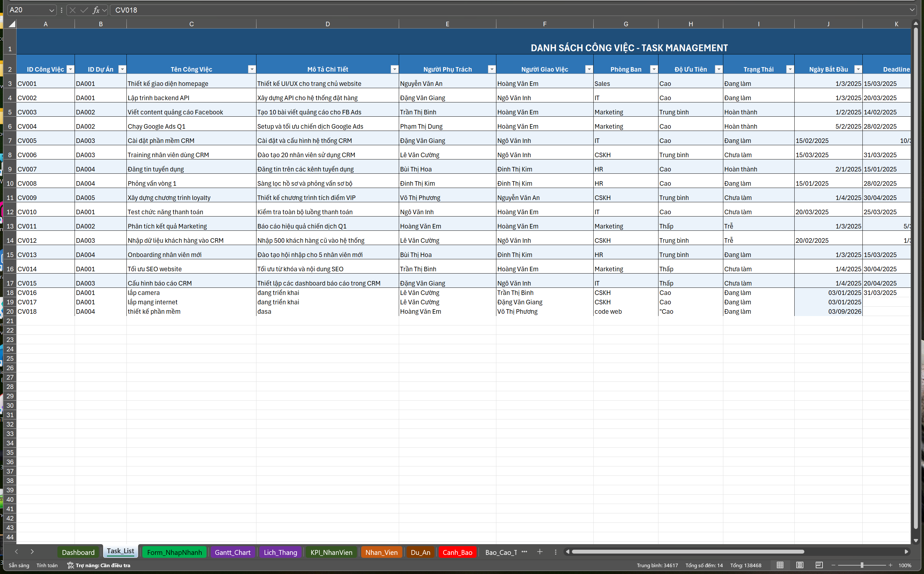Click the accessibility status Trợ năng button
The image size is (924, 574).
click(x=99, y=565)
